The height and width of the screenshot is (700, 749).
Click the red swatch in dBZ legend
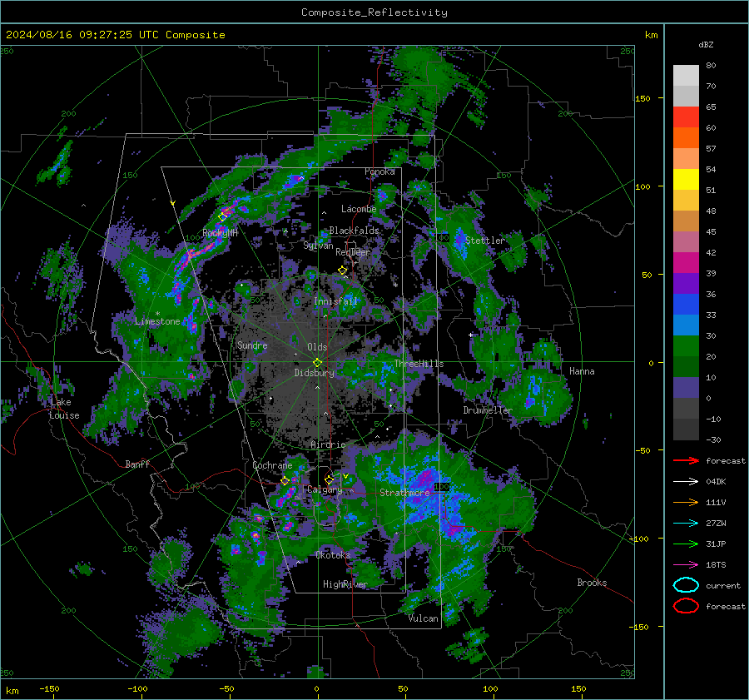click(x=686, y=117)
